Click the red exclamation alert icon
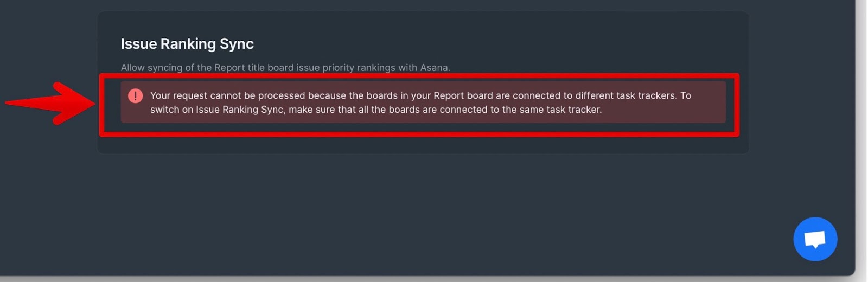 click(x=135, y=96)
